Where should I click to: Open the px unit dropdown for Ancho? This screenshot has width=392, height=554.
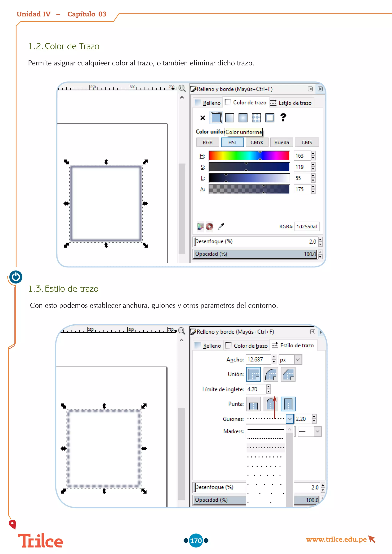tap(298, 359)
